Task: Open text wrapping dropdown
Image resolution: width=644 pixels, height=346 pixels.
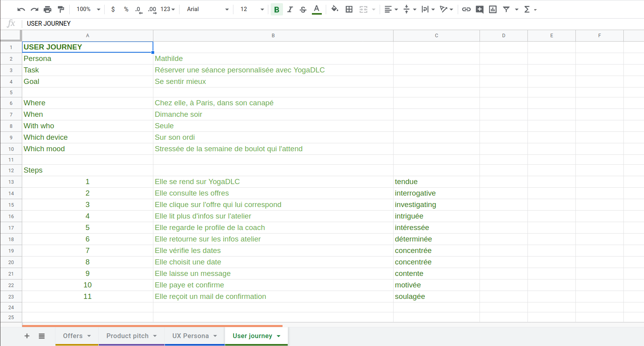Action: 428,9
